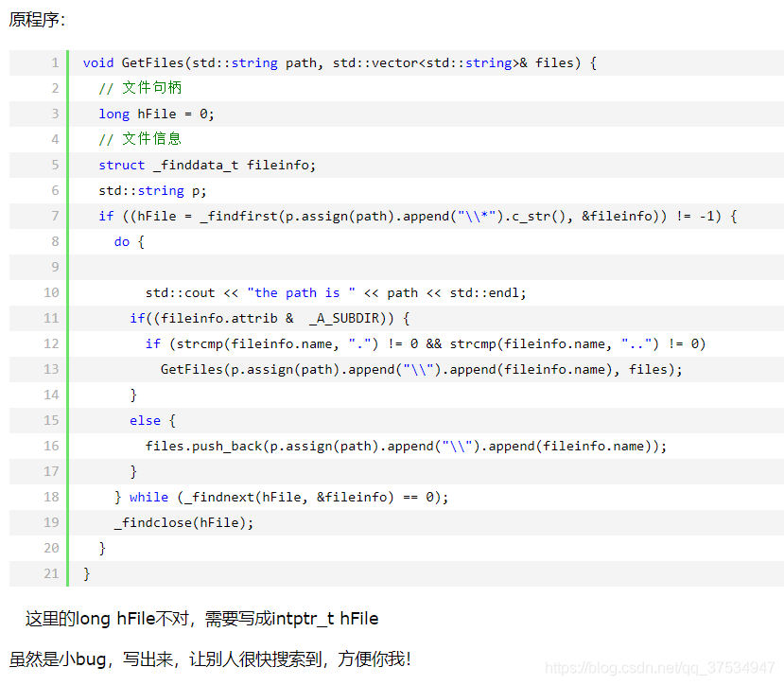Click the "else {" line
The height and width of the screenshot is (685, 784).
click(152, 420)
